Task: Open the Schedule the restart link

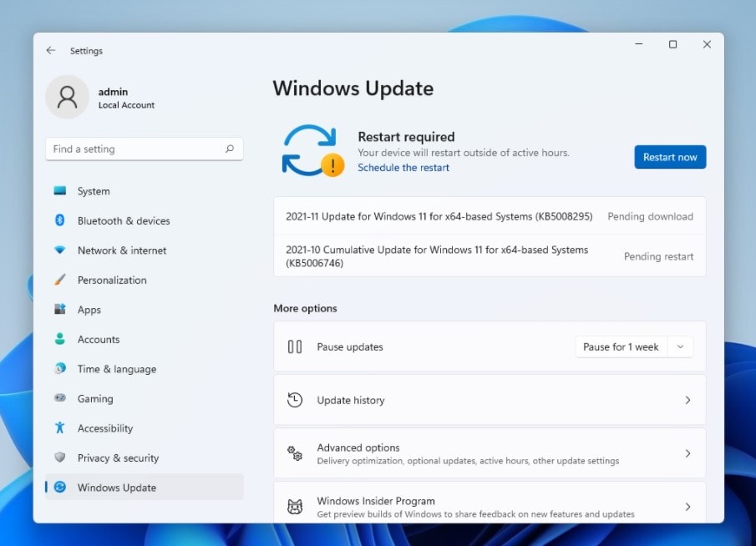Action: pos(403,167)
